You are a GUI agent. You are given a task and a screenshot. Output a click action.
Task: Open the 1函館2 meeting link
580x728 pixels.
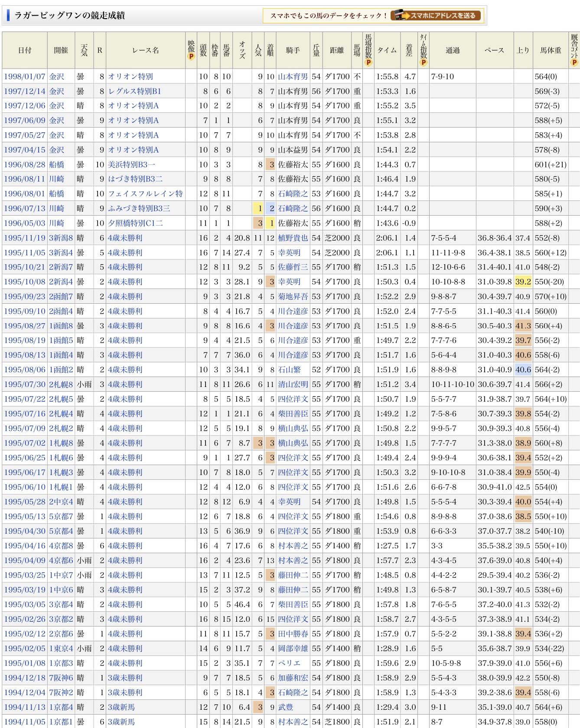(x=61, y=370)
